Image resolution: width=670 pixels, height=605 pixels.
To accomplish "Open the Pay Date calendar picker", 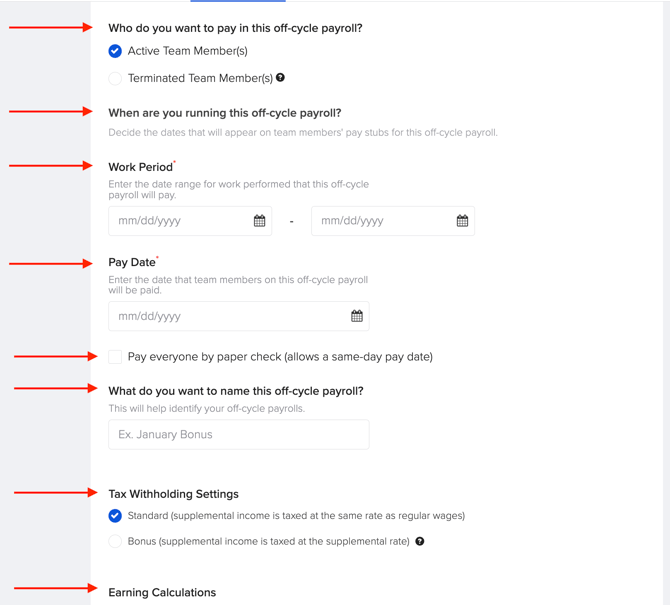I will pyautogui.click(x=357, y=316).
